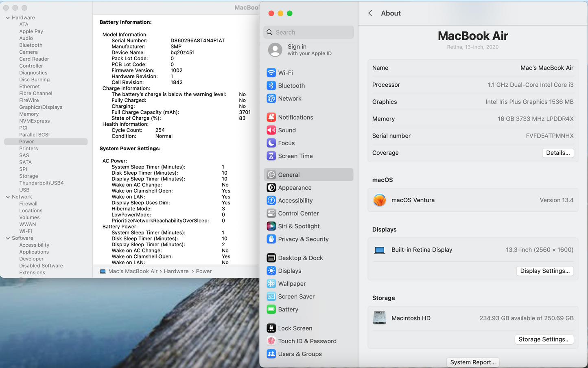588x368 pixels.
Task: Open the Battery settings pane
Action: (x=288, y=309)
